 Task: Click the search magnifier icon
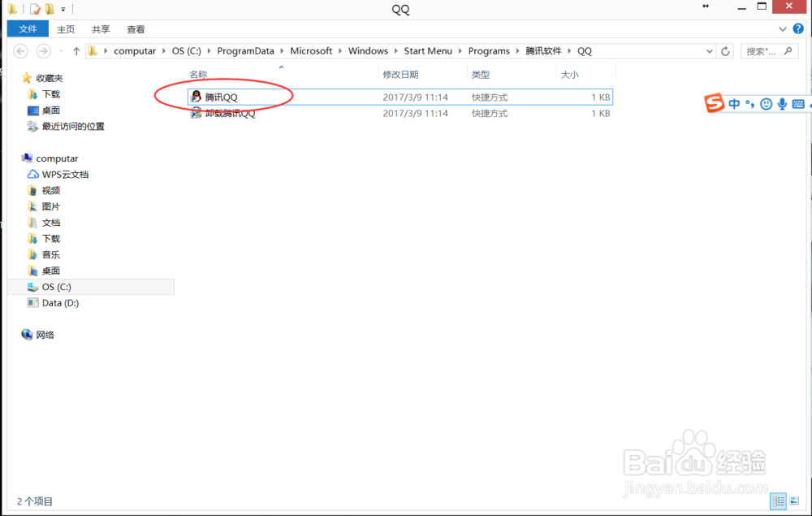coord(788,50)
